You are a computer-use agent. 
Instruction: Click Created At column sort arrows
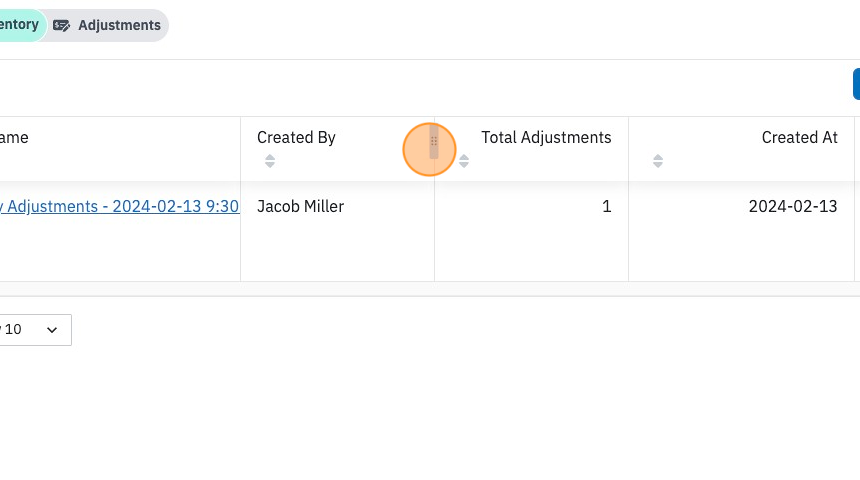click(658, 161)
